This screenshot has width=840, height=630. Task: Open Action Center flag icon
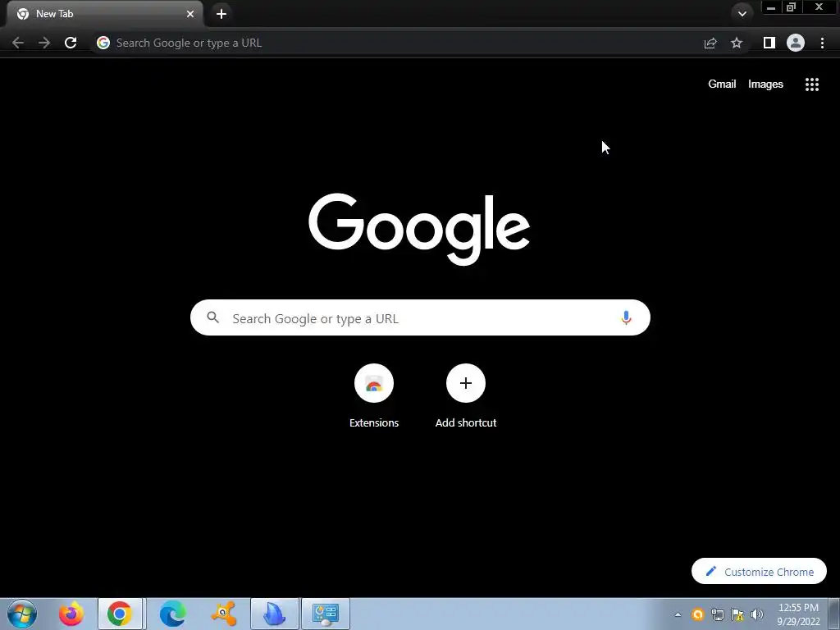pos(737,614)
